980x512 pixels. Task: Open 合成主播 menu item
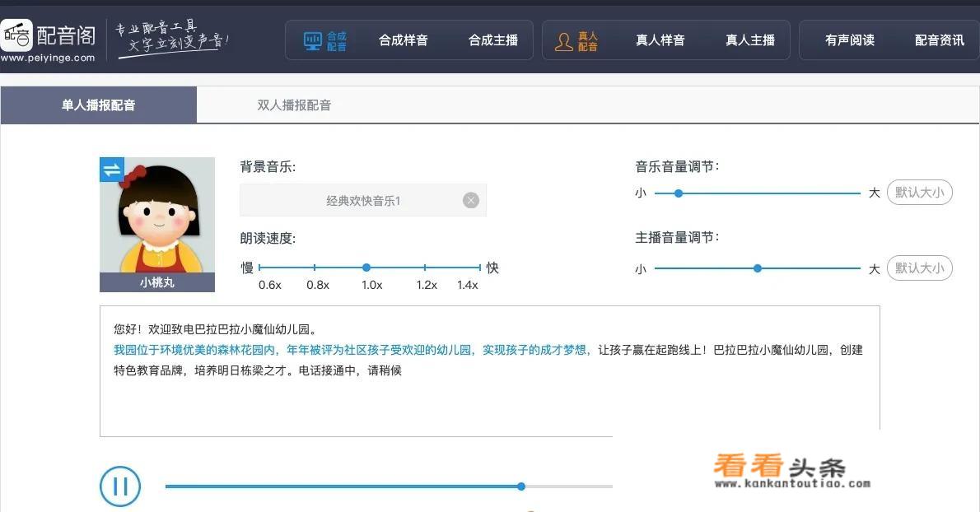pos(493,40)
